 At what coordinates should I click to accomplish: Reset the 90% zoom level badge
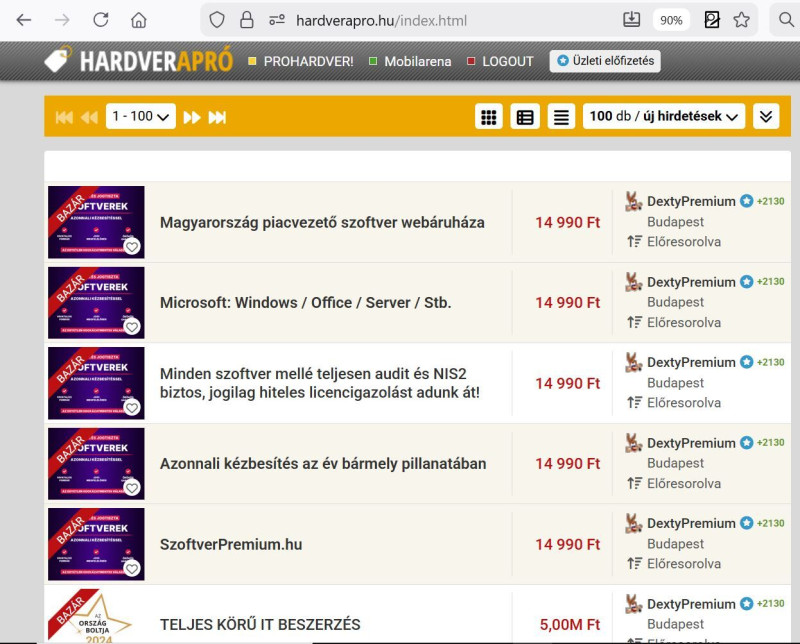[671, 20]
